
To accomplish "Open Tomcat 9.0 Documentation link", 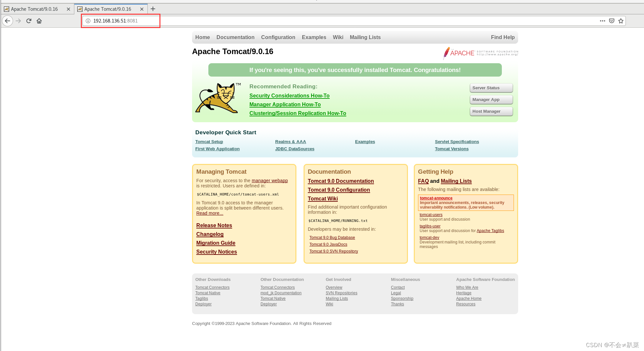I will pos(341,181).
